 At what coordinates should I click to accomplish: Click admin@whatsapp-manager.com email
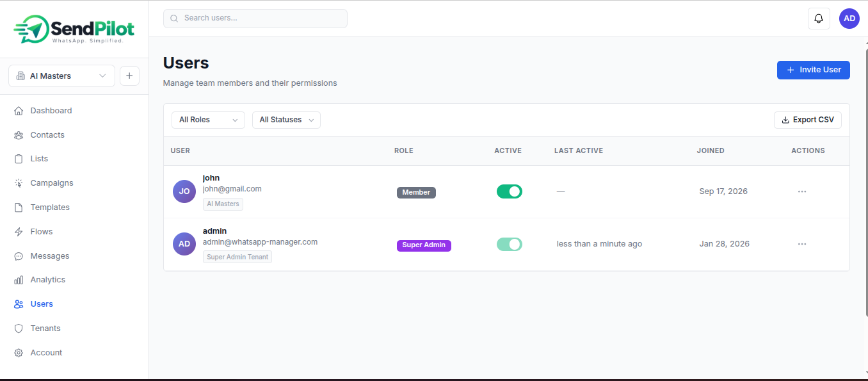coord(260,242)
